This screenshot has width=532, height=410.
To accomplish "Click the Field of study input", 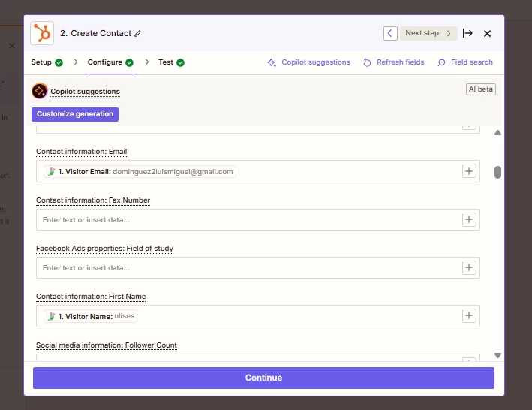I will coord(258,268).
